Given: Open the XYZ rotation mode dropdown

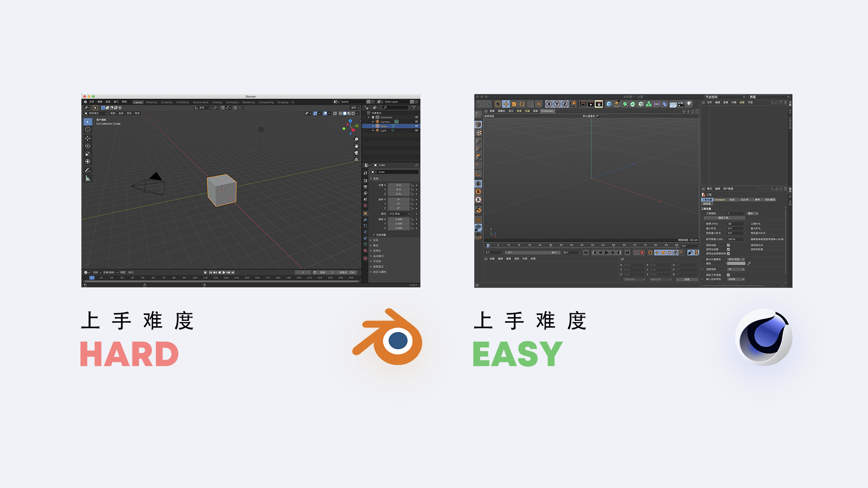Looking at the screenshot, I should click(x=399, y=214).
